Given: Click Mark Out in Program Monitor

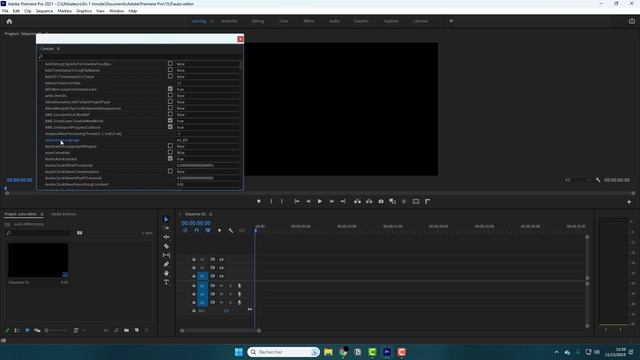Looking at the screenshot, I should (282, 201).
